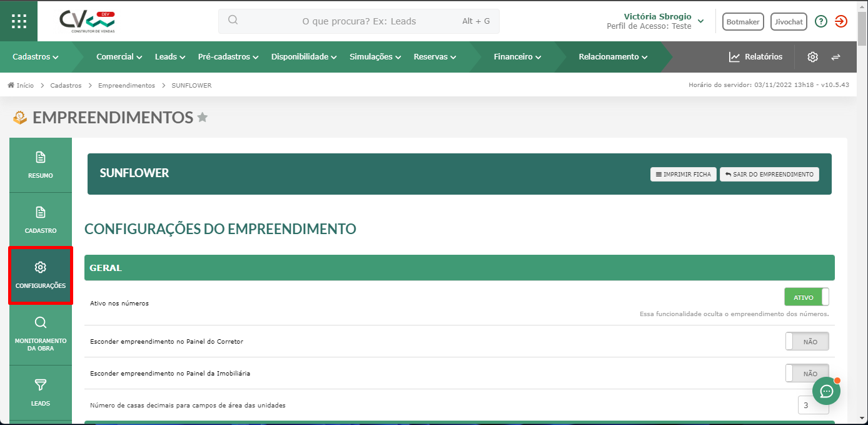The width and height of the screenshot is (868, 425).
Task: Go to Cadastros breadcrumb link
Action: pyautogui.click(x=66, y=85)
